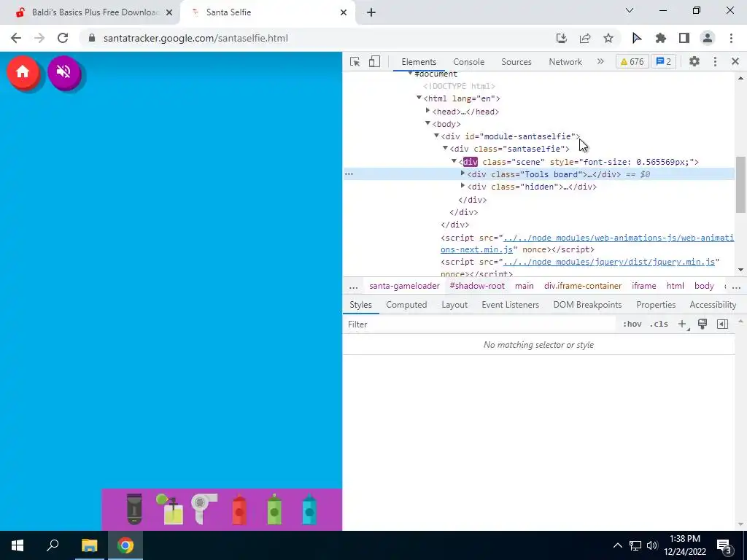Activate the inspect element picker icon
The height and width of the screenshot is (560, 747).
pos(355,61)
